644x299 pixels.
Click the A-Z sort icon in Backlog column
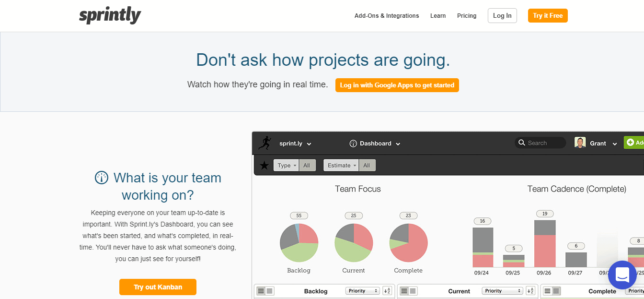[x=387, y=291]
